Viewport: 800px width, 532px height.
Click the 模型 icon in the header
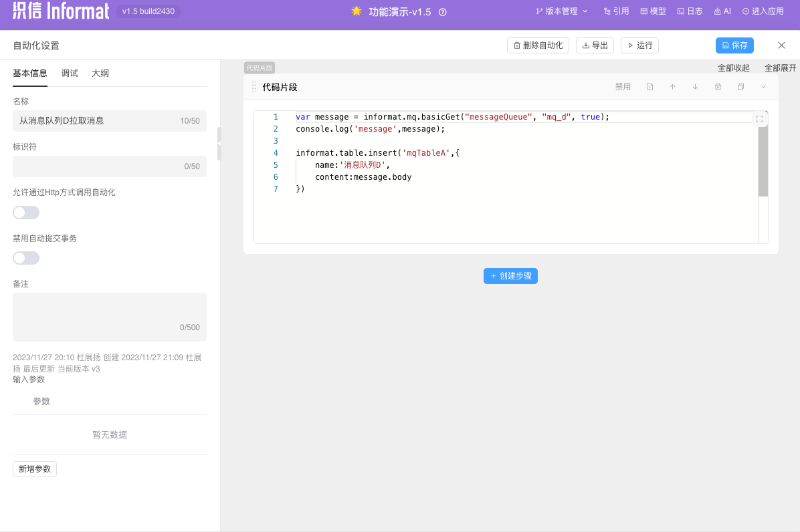click(x=652, y=11)
